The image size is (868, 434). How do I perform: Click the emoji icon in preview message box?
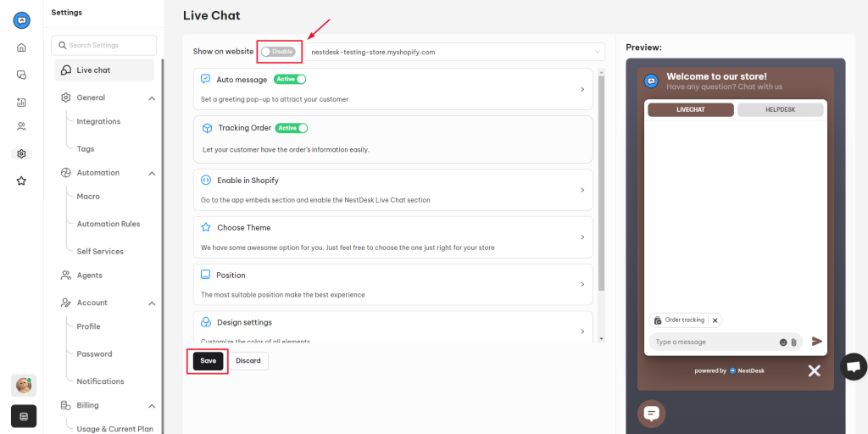(x=782, y=342)
